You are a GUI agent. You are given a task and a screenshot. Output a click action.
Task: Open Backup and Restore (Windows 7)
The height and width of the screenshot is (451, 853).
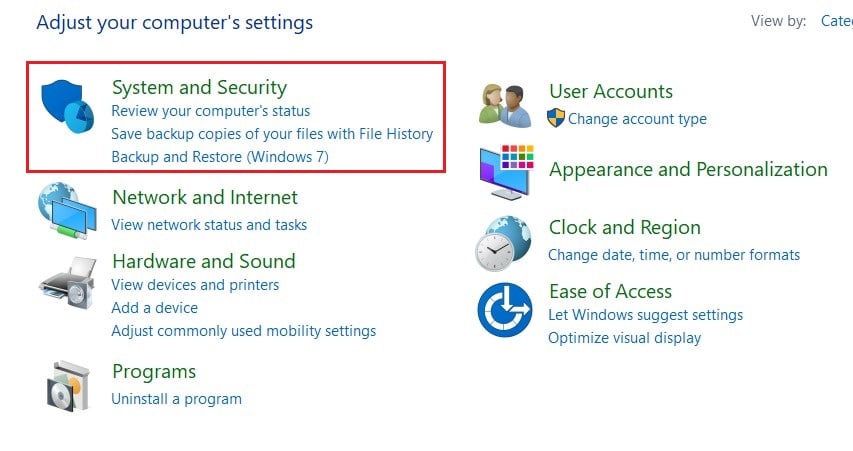point(220,157)
